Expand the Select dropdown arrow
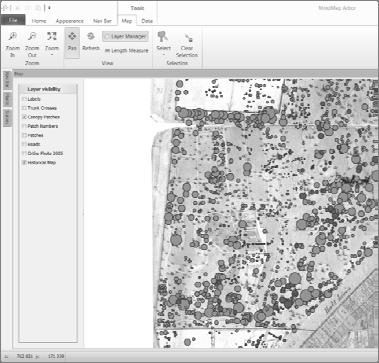 click(164, 54)
